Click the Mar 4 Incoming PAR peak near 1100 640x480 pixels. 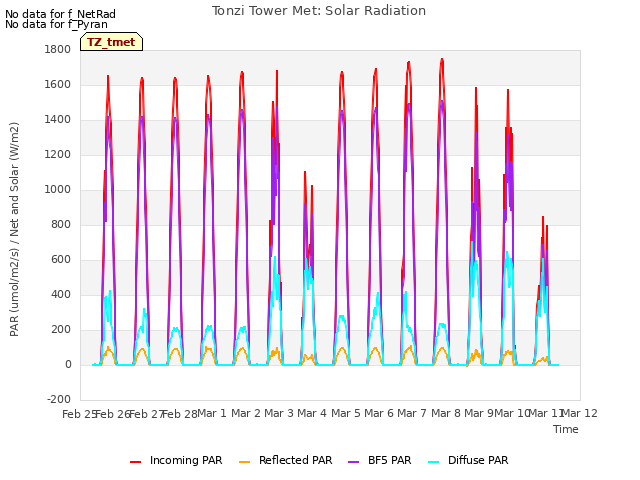pyautogui.click(x=305, y=172)
